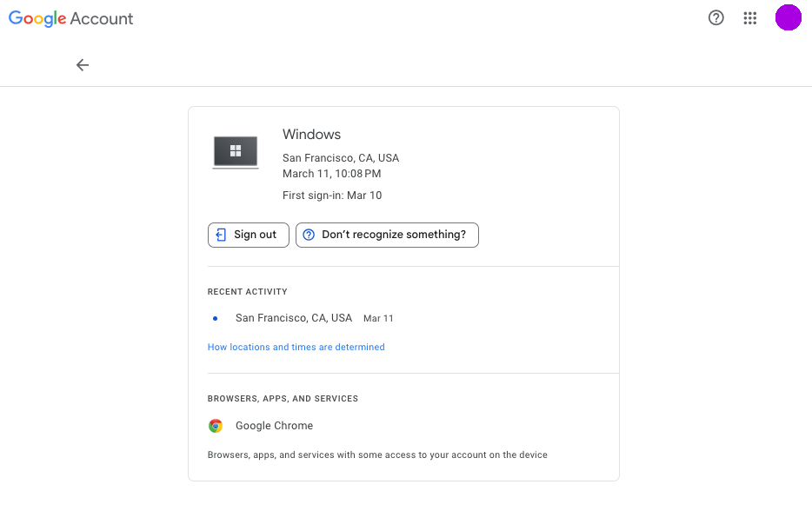Open the Google apps grid launcher
This screenshot has height=511, width=812.
pos(750,18)
